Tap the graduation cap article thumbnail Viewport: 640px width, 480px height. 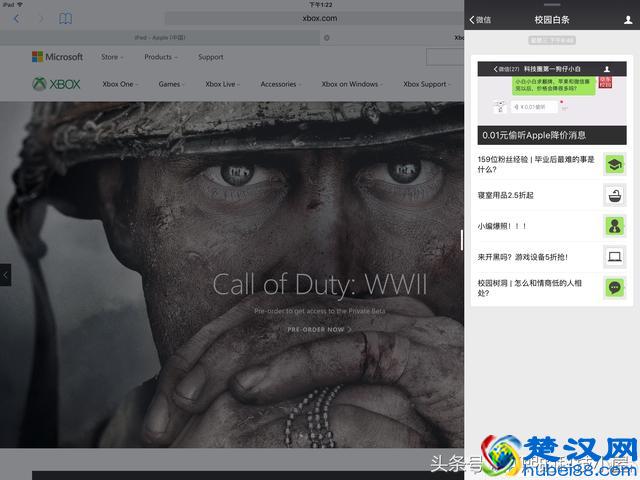[x=614, y=164]
